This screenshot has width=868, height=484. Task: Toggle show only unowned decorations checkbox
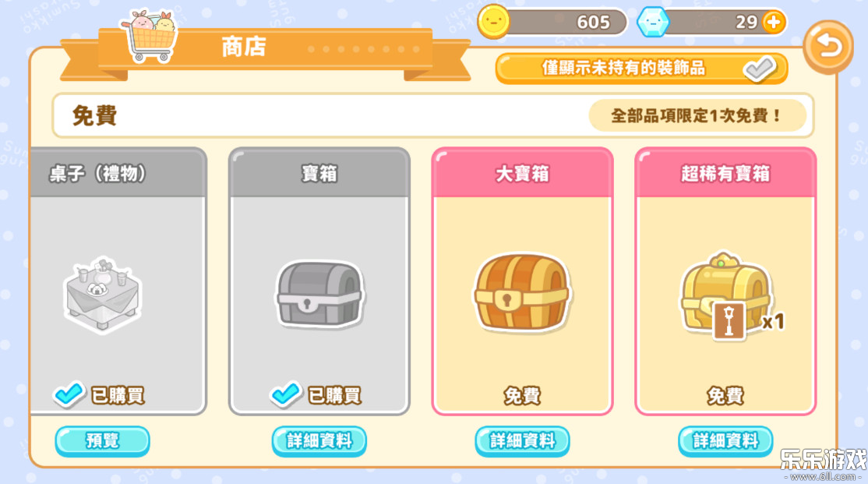[760, 69]
